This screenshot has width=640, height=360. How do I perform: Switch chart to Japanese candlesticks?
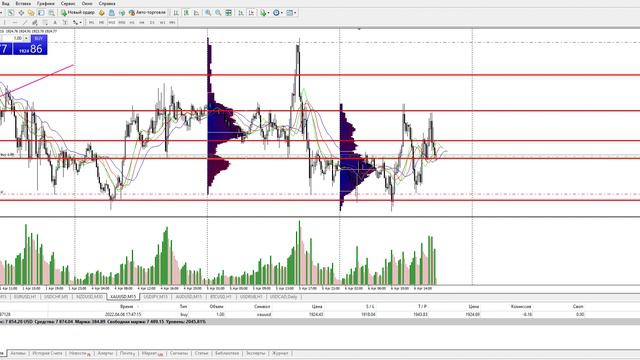186,13
